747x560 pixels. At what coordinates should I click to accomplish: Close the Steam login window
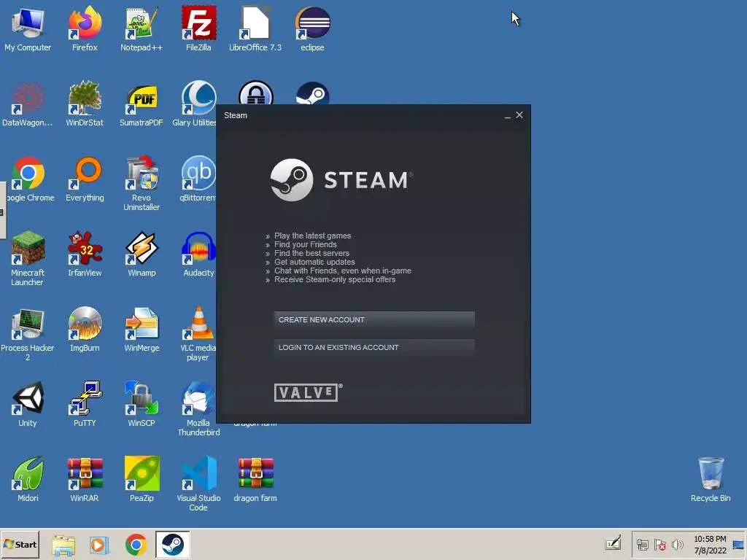[x=519, y=115]
